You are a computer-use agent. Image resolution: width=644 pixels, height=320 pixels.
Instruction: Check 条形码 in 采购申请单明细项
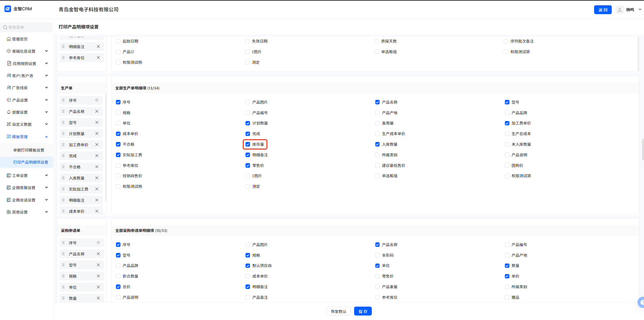pyautogui.click(x=377, y=255)
